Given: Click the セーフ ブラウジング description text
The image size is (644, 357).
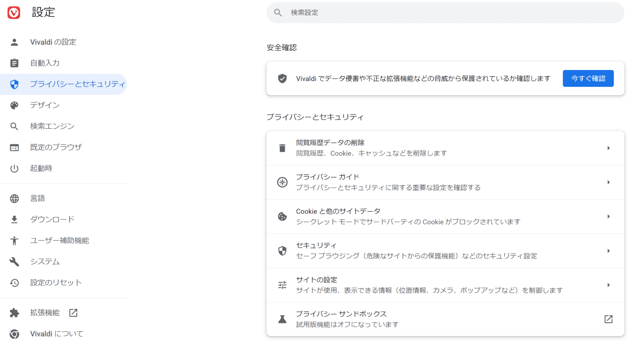Looking at the screenshot, I should click(x=417, y=256).
